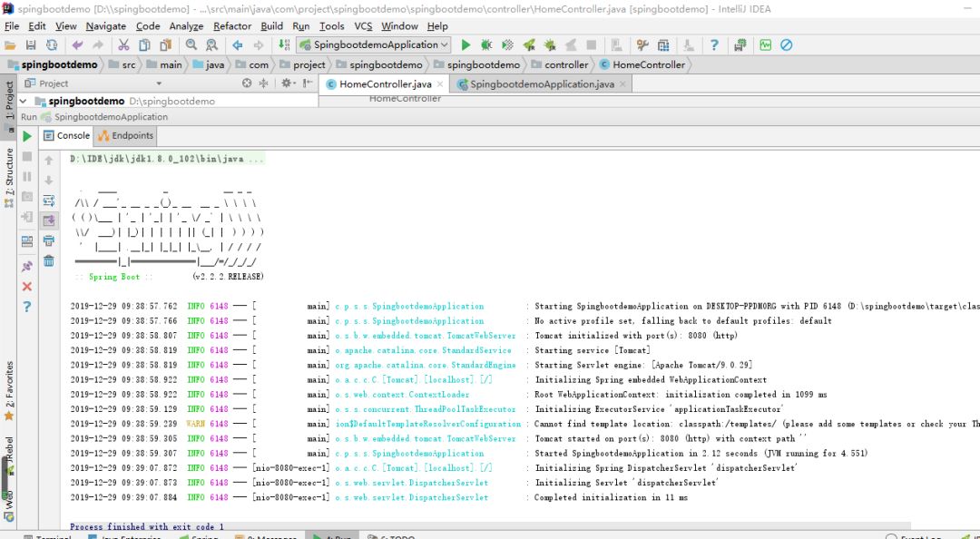The width and height of the screenshot is (980, 539).
Task: Run SpingbootdemoApplication from the main toolbar
Action: coord(465,45)
